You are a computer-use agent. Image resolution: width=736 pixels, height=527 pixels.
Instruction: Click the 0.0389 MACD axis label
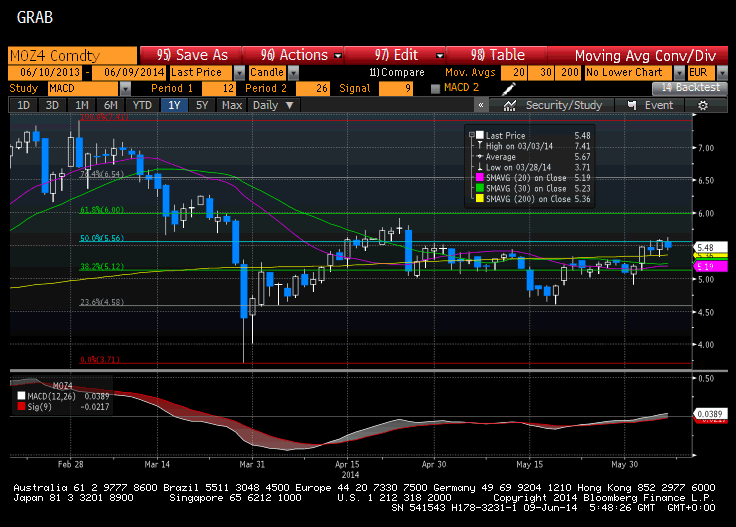(711, 413)
